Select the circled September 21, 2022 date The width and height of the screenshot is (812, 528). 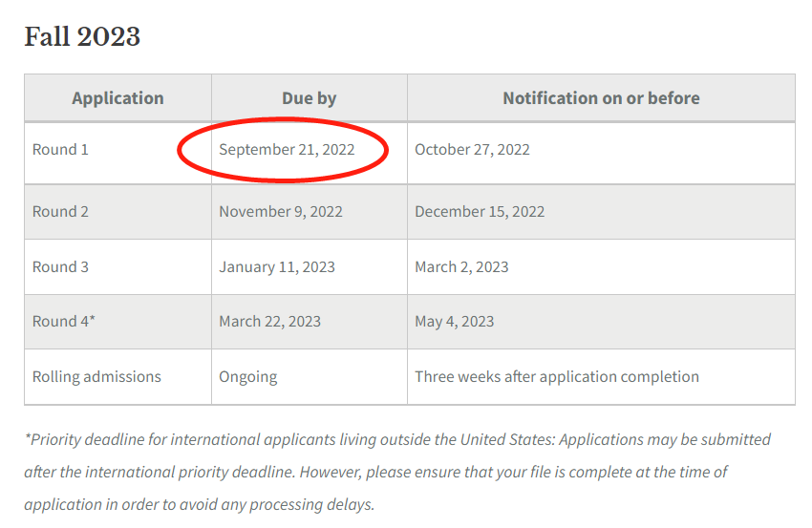287,150
